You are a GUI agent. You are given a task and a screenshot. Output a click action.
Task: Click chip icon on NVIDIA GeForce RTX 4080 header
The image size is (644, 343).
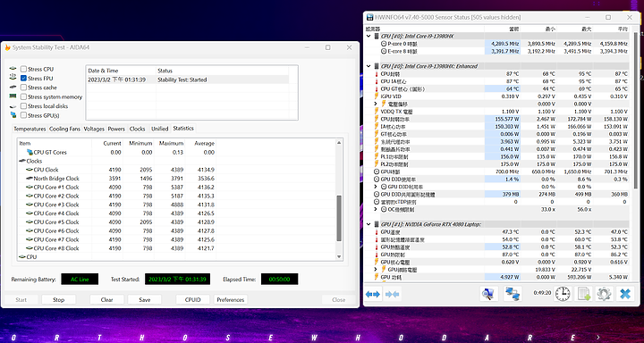377,224
